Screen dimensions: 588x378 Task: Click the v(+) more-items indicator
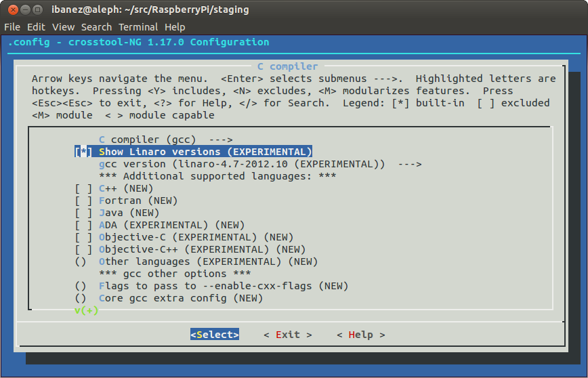tap(86, 310)
